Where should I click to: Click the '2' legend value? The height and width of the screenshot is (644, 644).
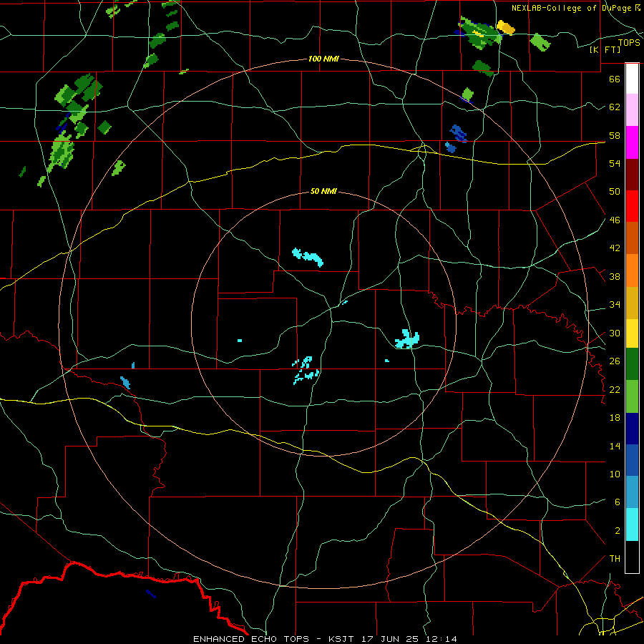click(617, 530)
